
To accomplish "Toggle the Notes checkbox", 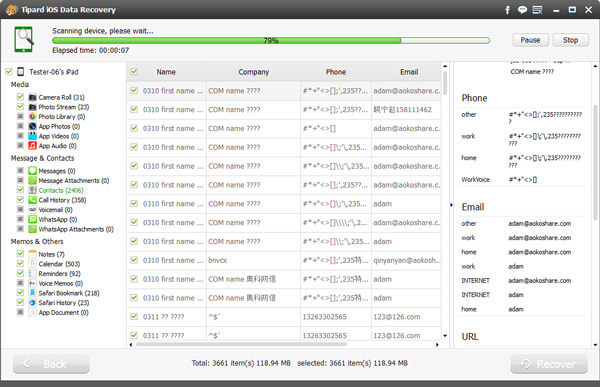I will tap(20, 254).
